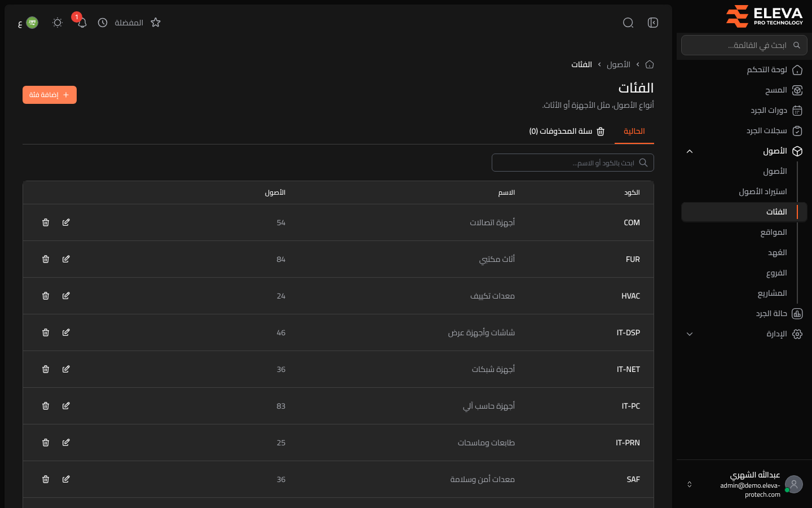Collapse the الأصول sidebar group chevron
Screen dimensions: 812x508
(690, 151)
